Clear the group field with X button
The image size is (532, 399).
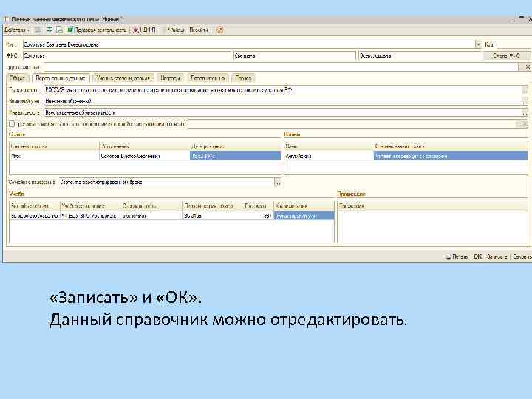pyautogui.click(x=528, y=67)
